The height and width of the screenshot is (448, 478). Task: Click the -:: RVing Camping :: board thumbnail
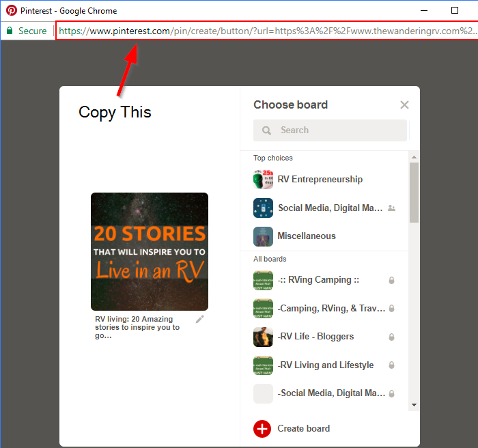pyautogui.click(x=263, y=280)
